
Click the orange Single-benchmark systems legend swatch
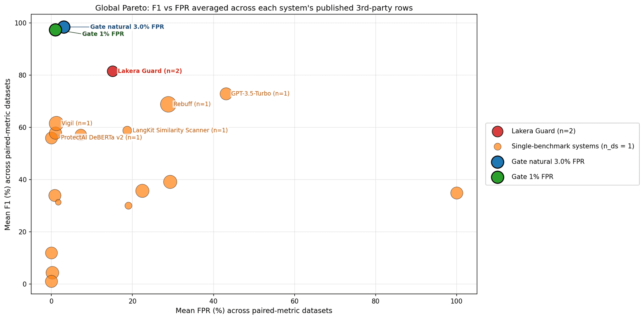pos(497,147)
